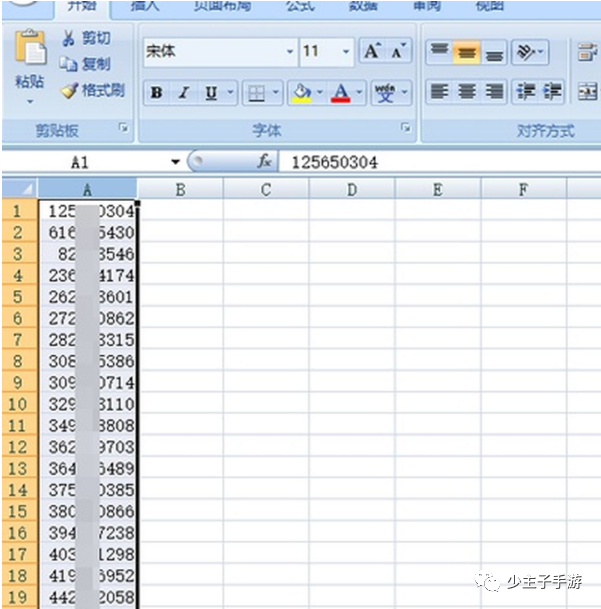Expand the font size dropdown arrow

point(346,52)
